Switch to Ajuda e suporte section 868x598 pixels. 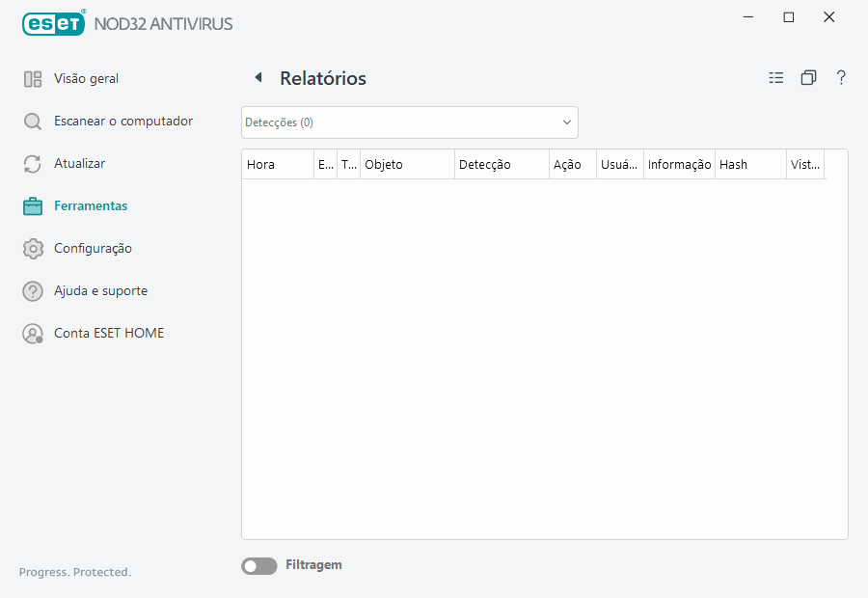pos(100,290)
